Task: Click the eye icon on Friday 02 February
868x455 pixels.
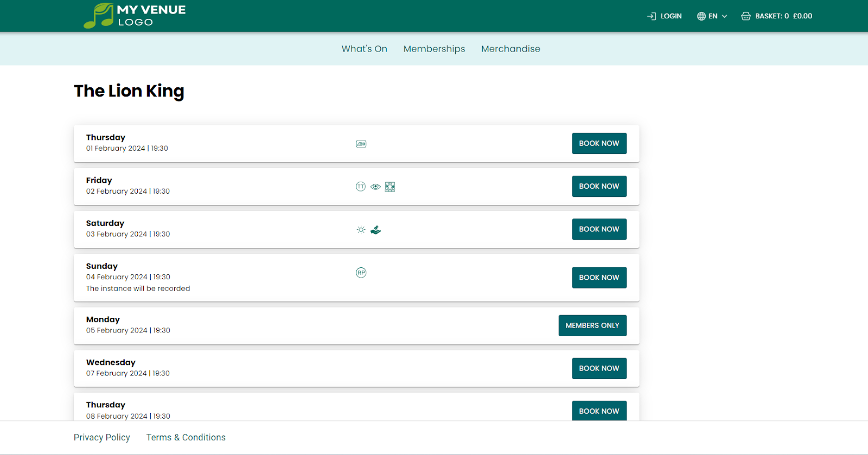Action: pos(375,187)
